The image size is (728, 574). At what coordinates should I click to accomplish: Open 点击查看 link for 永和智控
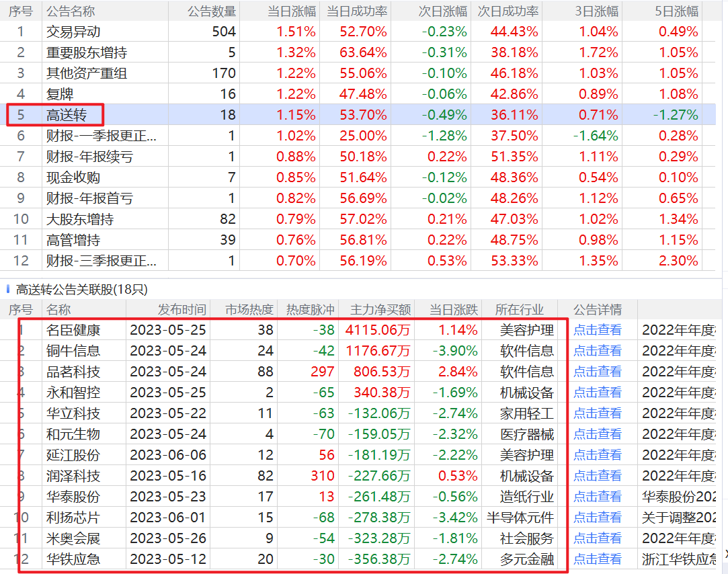598,393
